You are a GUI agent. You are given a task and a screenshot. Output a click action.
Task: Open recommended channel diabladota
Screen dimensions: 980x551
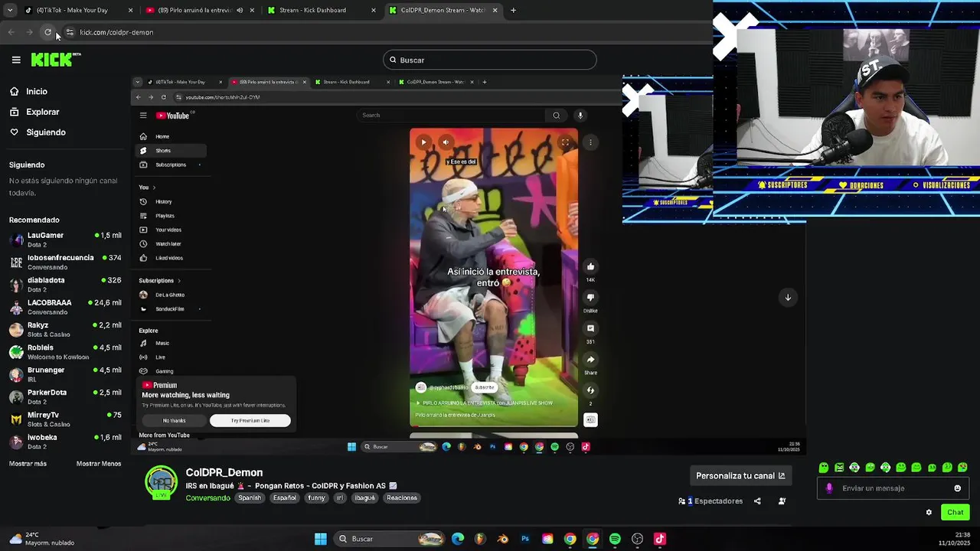(65, 284)
